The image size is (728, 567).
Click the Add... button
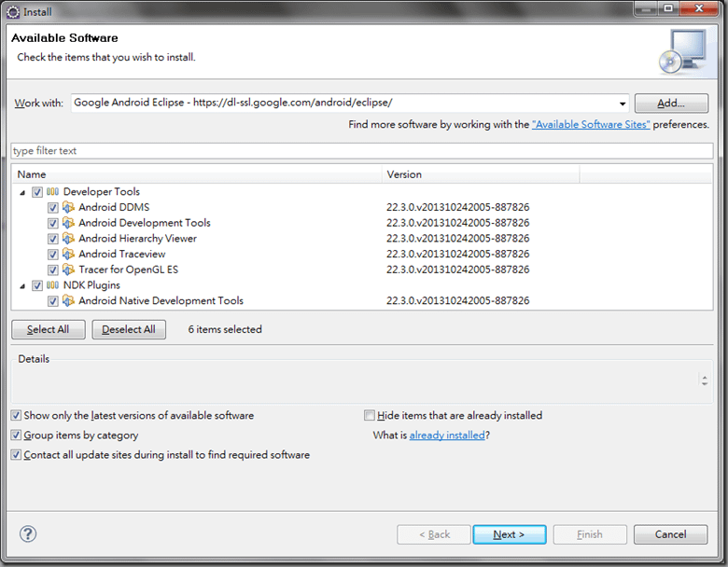671,103
